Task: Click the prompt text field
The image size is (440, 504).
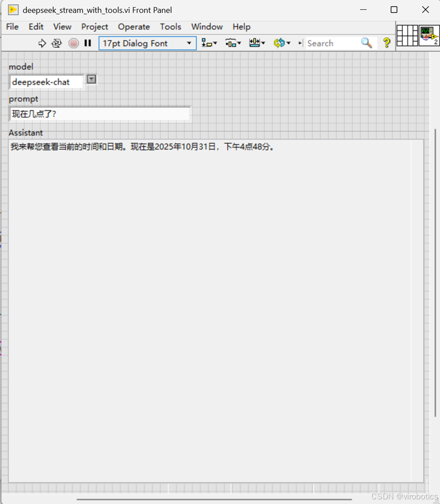Action: [100, 114]
